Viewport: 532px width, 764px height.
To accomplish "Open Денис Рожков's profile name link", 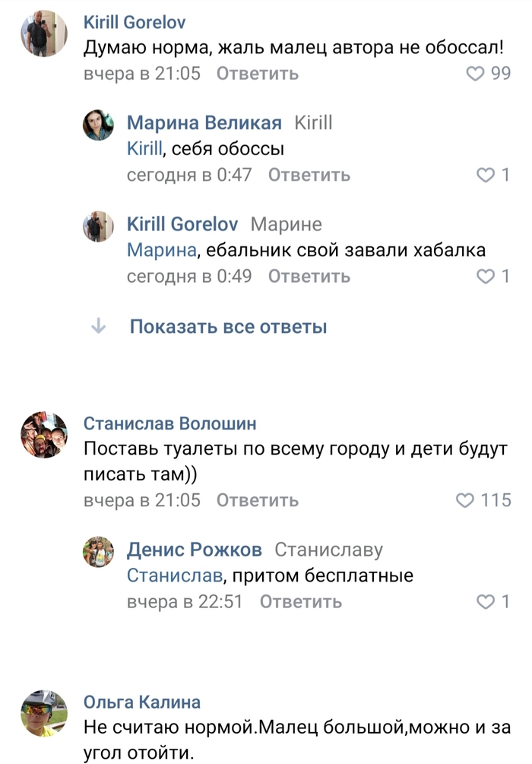I will tap(194, 550).
